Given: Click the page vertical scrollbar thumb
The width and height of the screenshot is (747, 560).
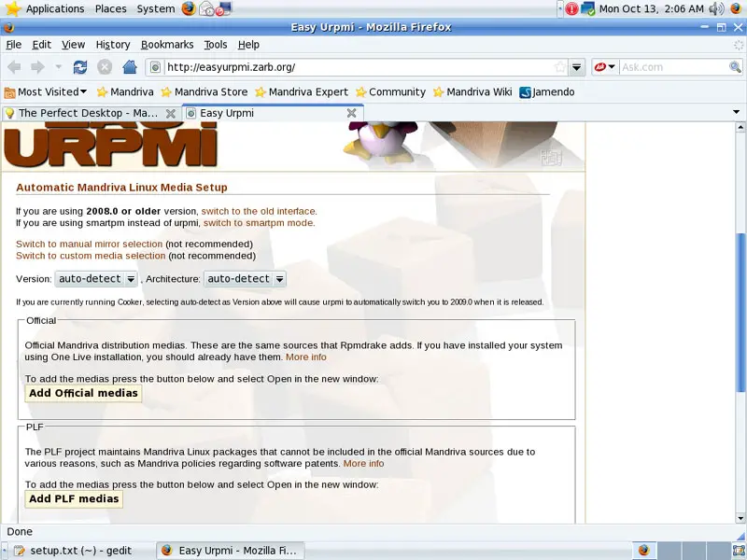Looking at the screenshot, I should pos(740,312).
